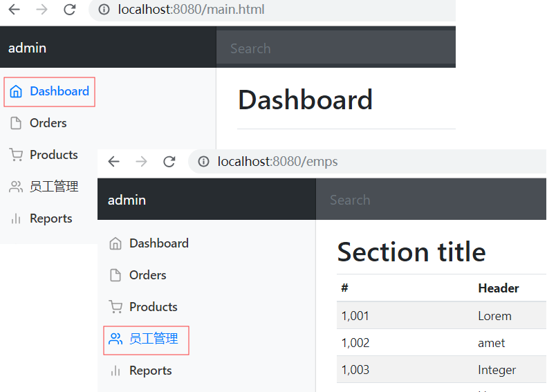
Task: Reload the localhost:8080/emps page
Action: 169,162
